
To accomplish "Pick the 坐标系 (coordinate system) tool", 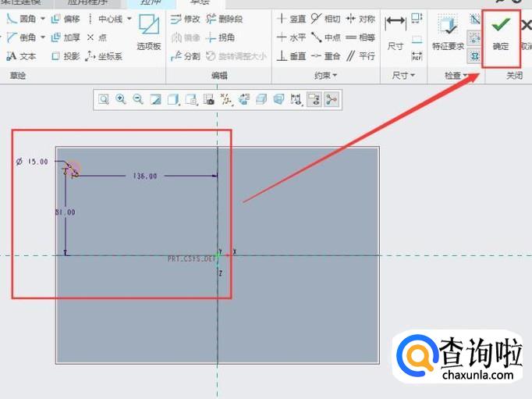I will (104, 56).
